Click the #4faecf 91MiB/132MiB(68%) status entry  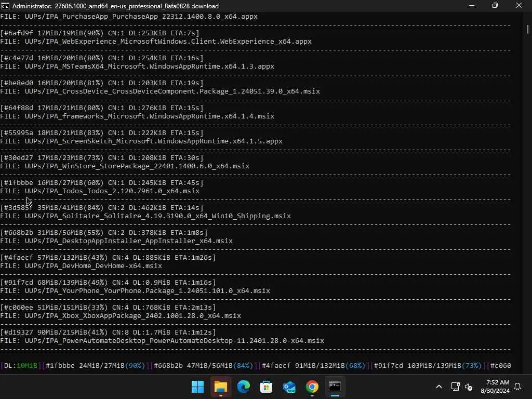tap(313, 365)
